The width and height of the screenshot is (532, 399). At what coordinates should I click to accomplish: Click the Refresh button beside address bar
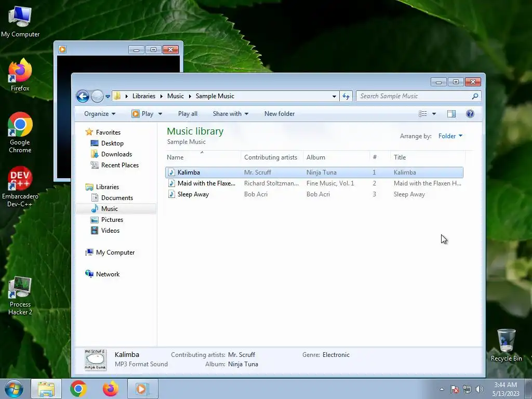tap(345, 96)
